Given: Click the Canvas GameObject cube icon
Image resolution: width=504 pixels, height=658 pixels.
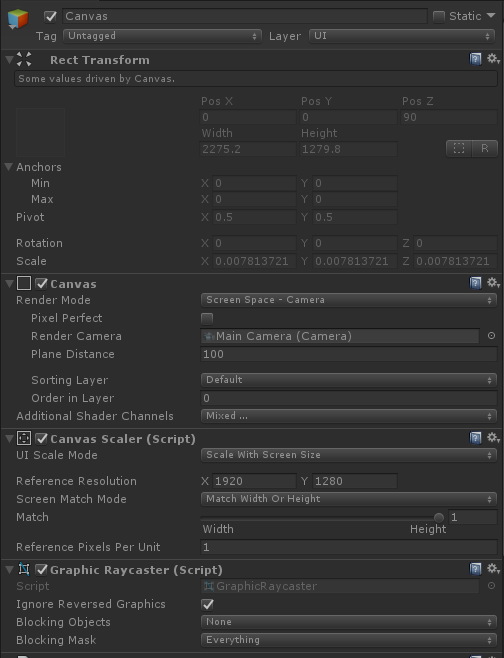Looking at the screenshot, I should tap(18, 19).
